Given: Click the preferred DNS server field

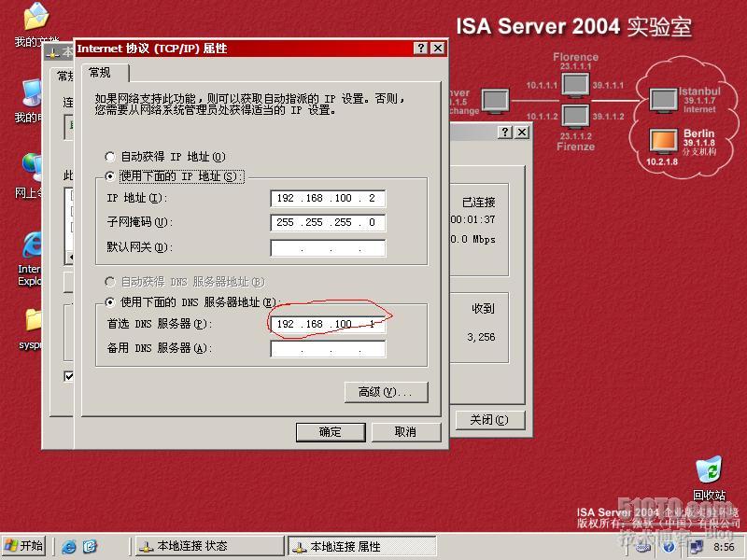Looking at the screenshot, I should pos(328,324).
